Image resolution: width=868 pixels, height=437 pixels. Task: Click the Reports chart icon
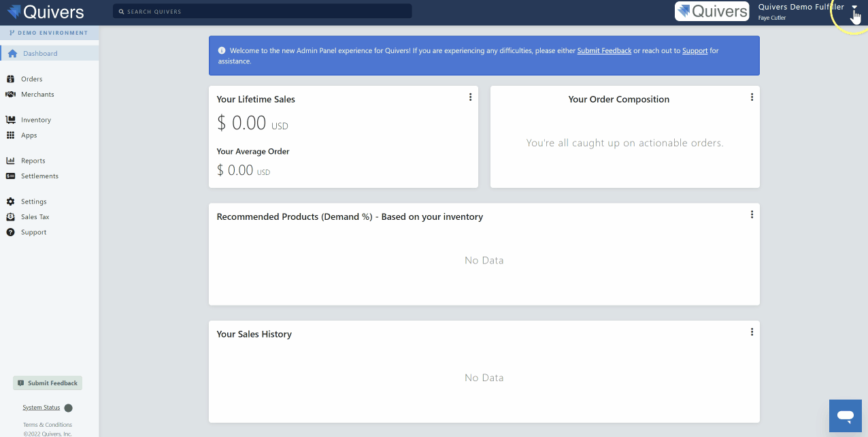(x=10, y=161)
